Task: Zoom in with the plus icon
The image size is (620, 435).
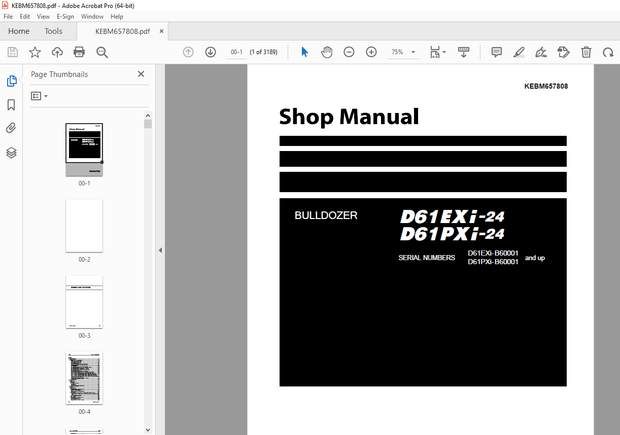Action: (371, 52)
